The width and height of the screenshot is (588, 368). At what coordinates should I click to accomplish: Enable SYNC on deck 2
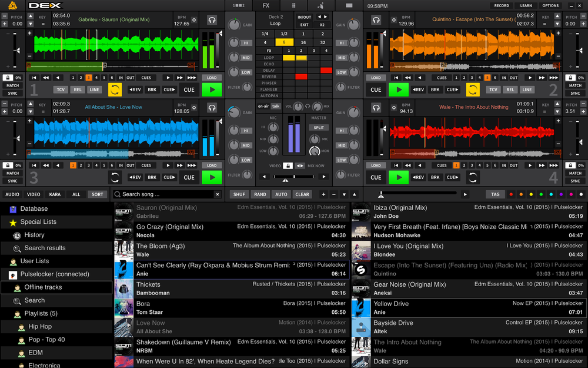point(575,93)
